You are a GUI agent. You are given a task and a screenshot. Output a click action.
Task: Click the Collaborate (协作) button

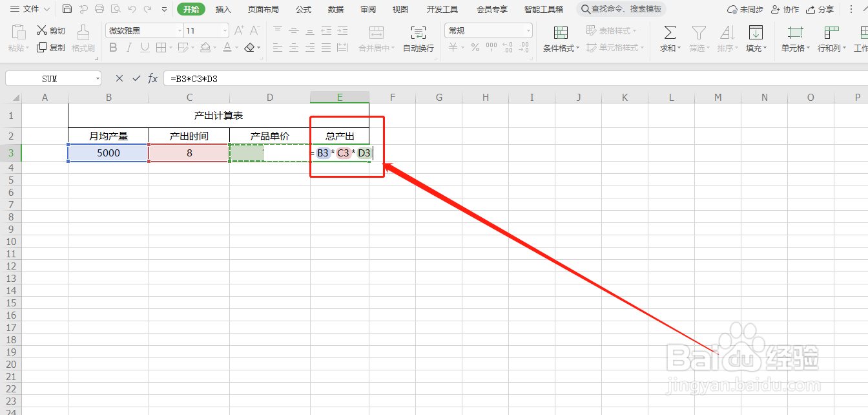pos(785,10)
